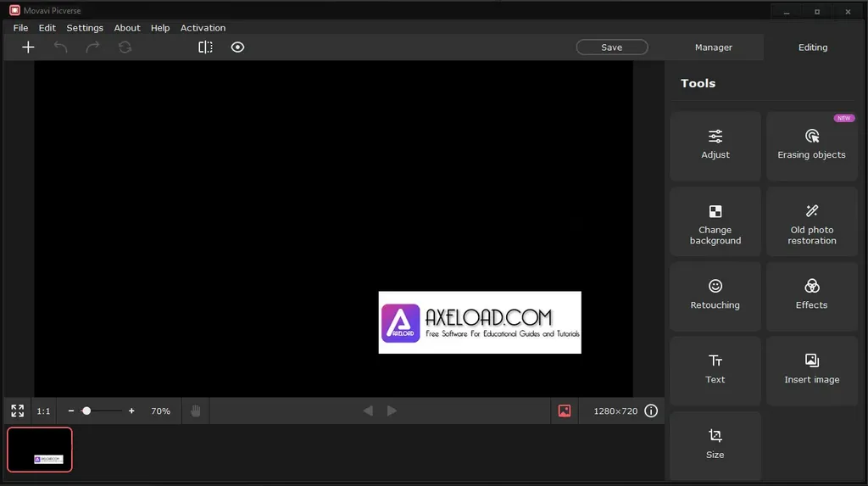This screenshot has height=486, width=868.
Task: Close the Movavi Picverse window
Action: [848, 11]
